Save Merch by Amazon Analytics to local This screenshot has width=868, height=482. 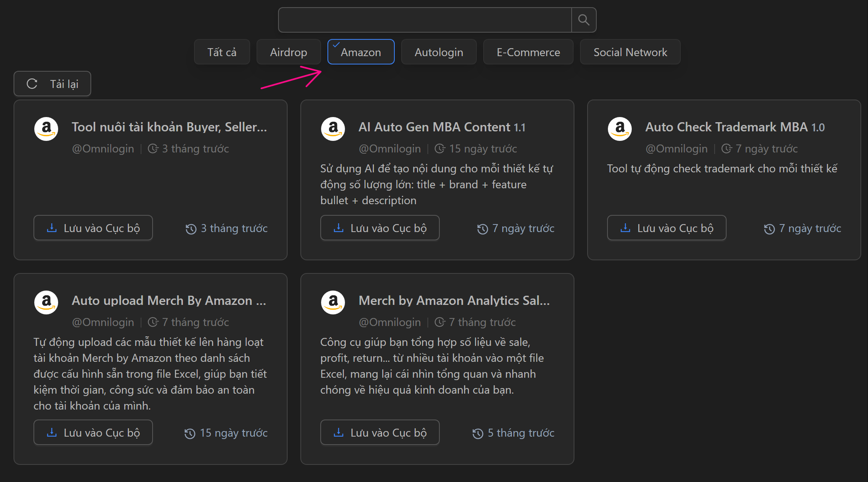click(x=380, y=433)
